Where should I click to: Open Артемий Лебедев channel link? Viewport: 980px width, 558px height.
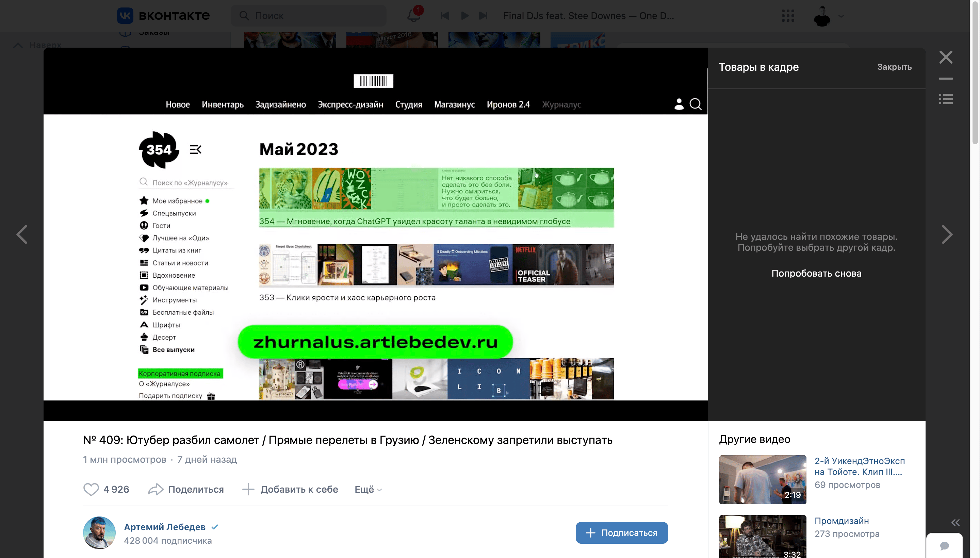(x=165, y=527)
